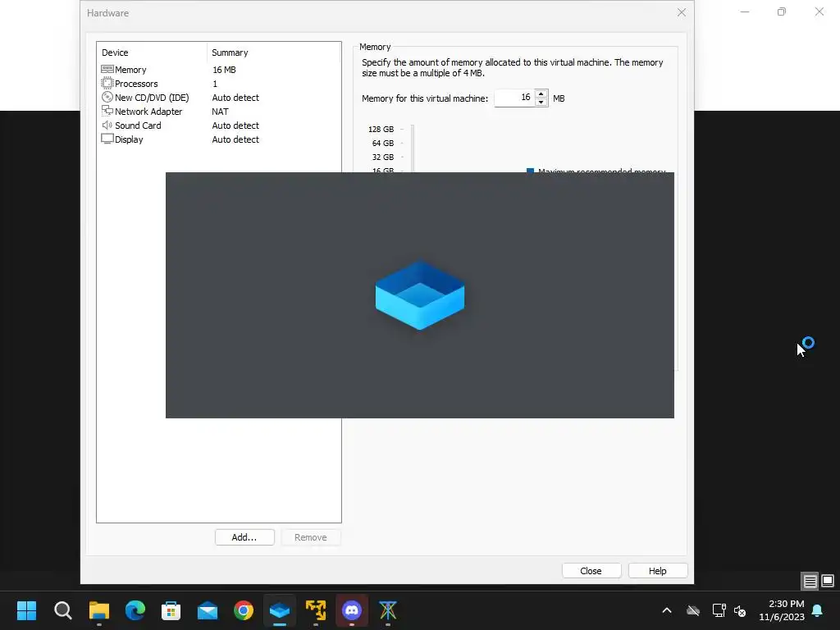Click the Auto detect summary for CD/DVD
The width and height of the screenshot is (840, 630).
pyautogui.click(x=235, y=98)
